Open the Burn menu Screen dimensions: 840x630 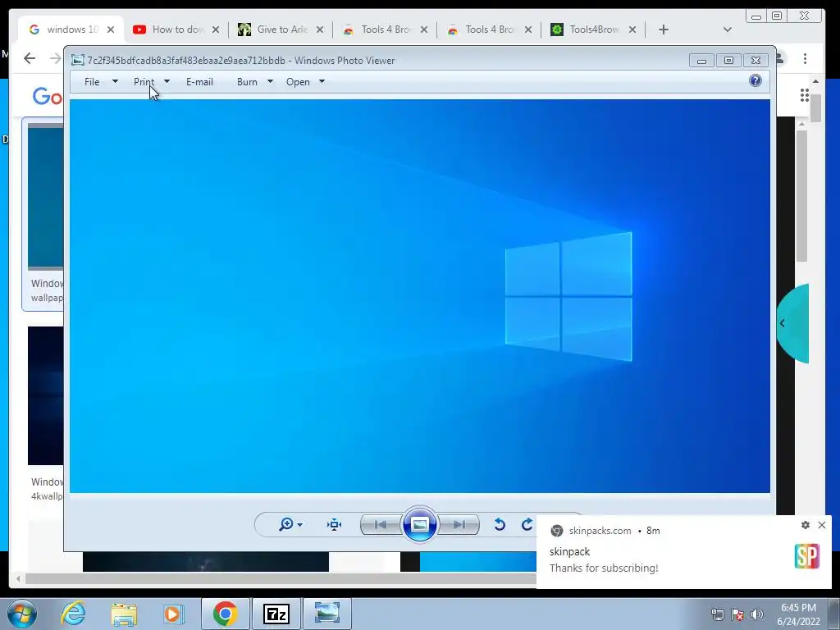click(247, 81)
